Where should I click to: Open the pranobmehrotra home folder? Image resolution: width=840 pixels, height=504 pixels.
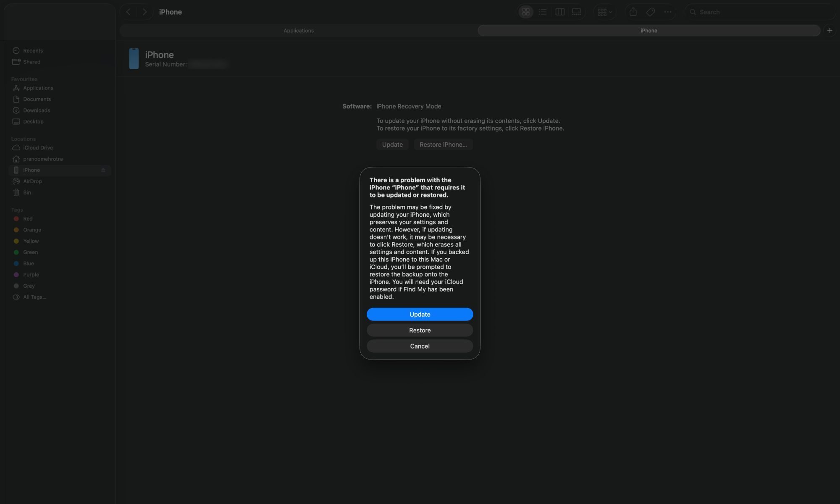59,159
